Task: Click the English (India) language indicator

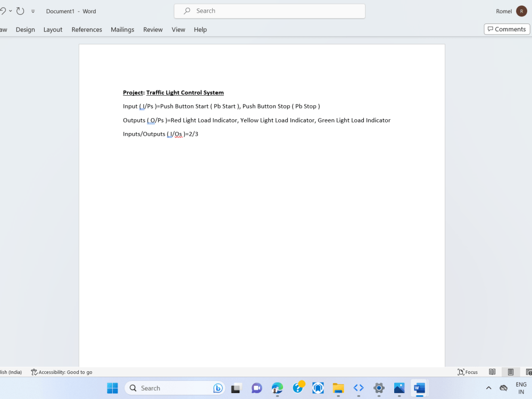Action: click(10, 372)
